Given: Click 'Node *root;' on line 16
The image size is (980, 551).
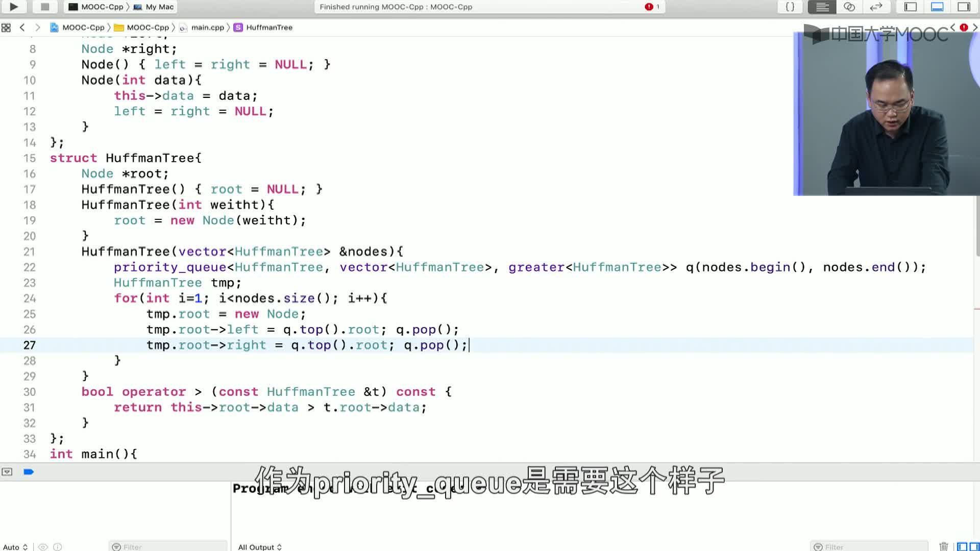Looking at the screenshot, I should coord(125,173).
